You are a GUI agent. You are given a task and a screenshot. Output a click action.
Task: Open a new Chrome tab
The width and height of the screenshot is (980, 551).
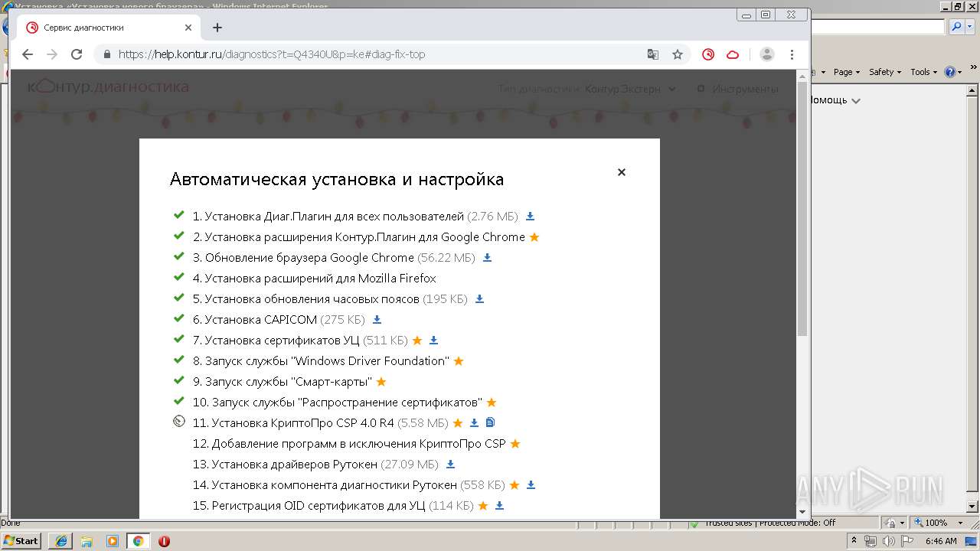pos(217,28)
